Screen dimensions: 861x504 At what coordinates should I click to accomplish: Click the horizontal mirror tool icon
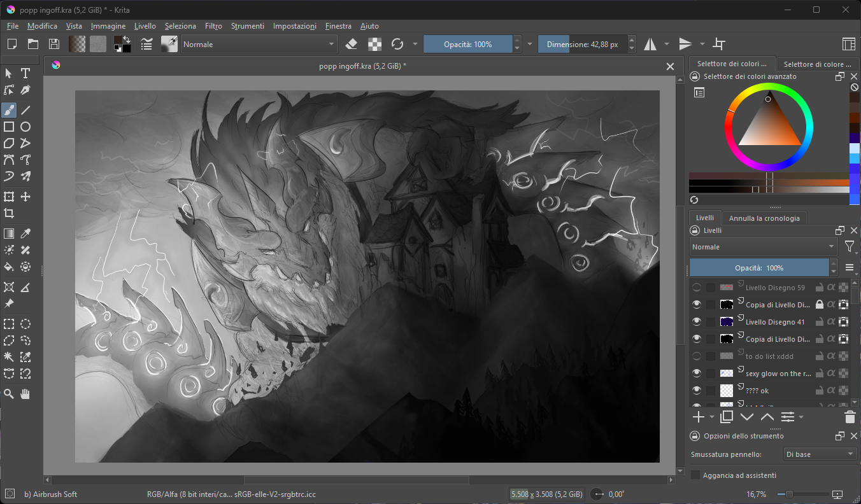pos(650,44)
